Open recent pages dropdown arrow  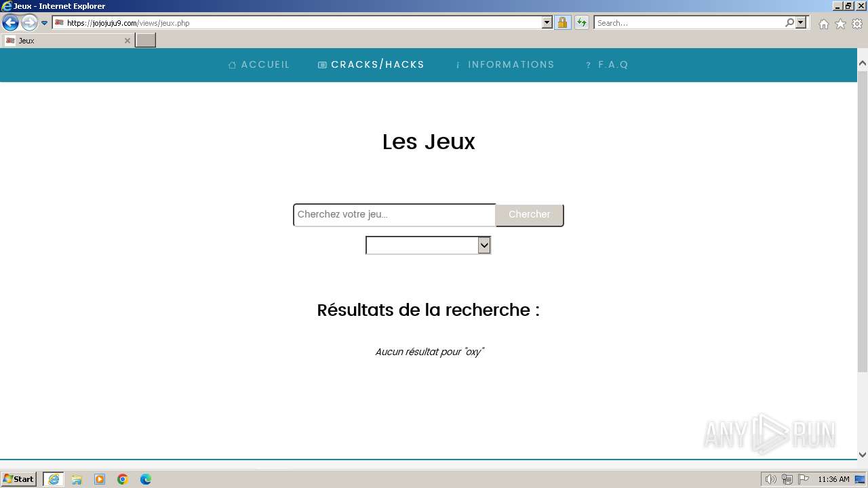click(x=45, y=23)
